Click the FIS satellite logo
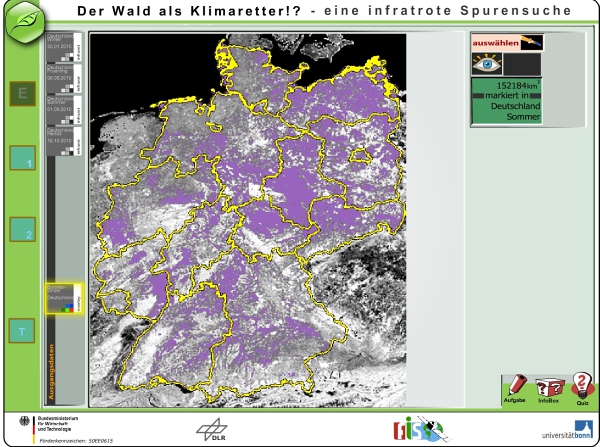 coord(421,429)
